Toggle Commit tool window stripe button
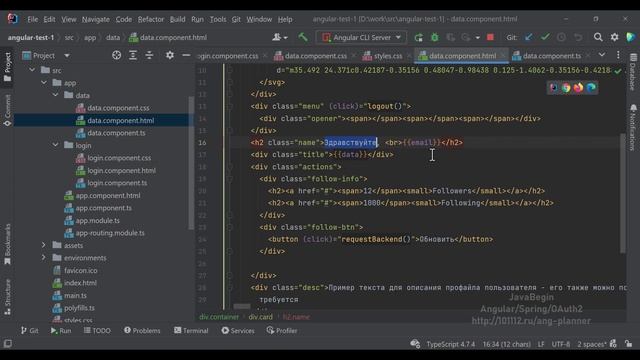The height and width of the screenshot is (360, 640). pyautogui.click(x=7, y=110)
